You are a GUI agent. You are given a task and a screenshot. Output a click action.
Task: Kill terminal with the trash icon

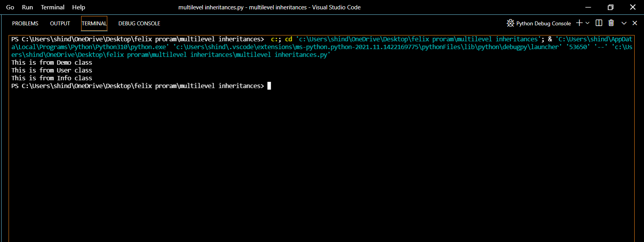tap(611, 23)
